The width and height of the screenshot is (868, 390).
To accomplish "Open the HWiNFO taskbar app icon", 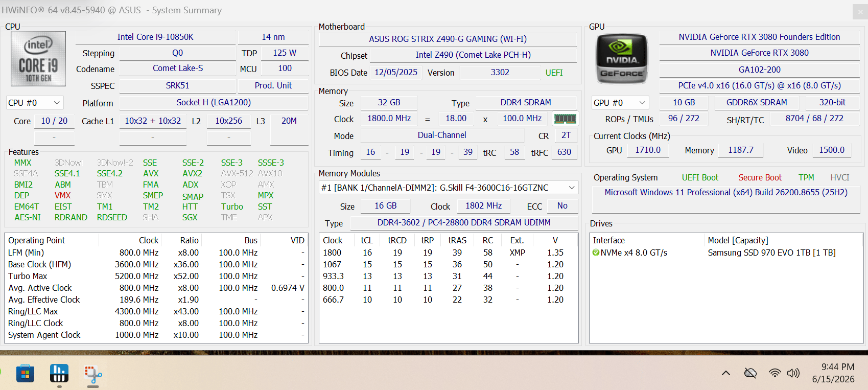I will (x=59, y=373).
